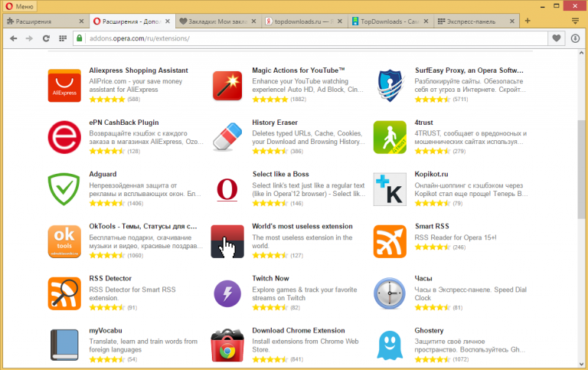Open Ghostery title link
The width and height of the screenshot is (588, 370).
tap(429, 331)
